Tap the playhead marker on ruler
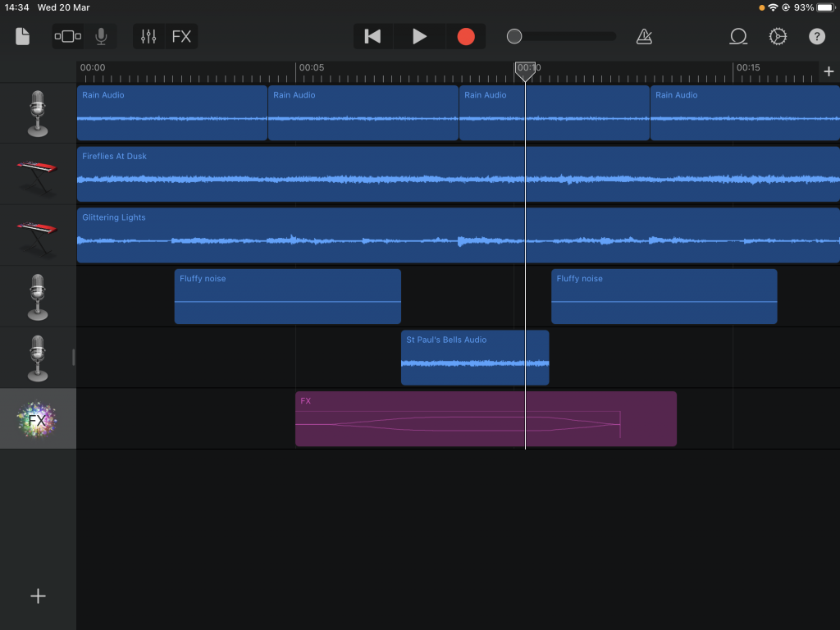The image size is (840, 630). (525, 71)
